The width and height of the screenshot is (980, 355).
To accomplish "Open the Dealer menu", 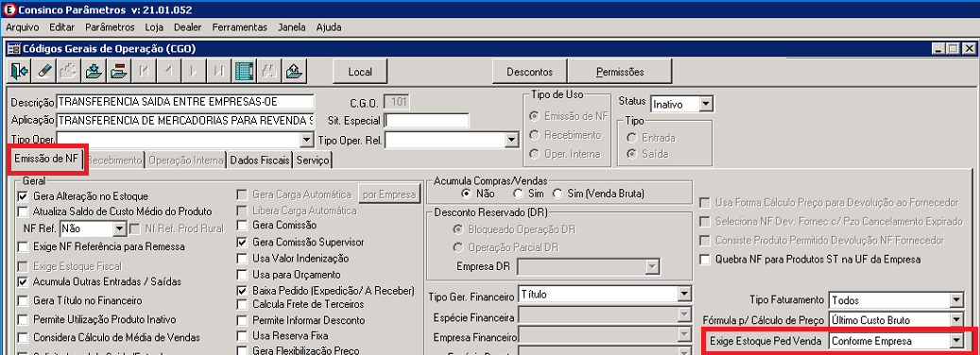I will tap(188, 27).
